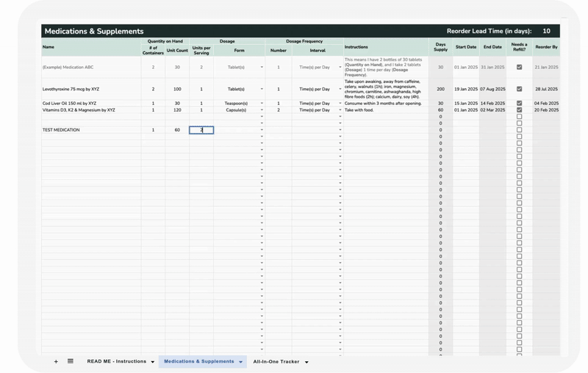Open Form dropdown in TEST MEDICATION row
This screenshot has width=588, height=373.
(262, 130)
